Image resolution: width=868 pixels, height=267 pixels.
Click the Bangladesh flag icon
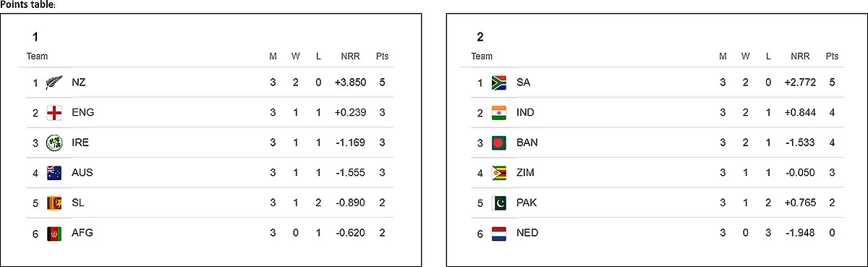pyautogui.click(x=499, y=143)
